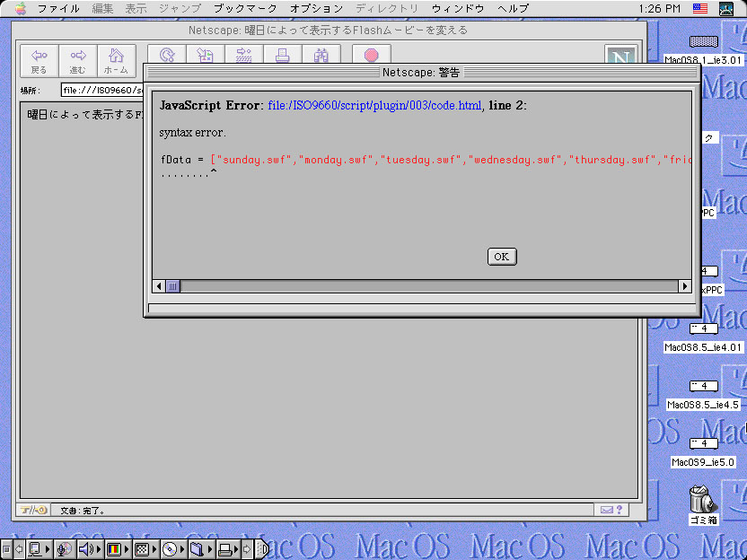Click the Forward (進む) toolbar button
Image resolution: width=747 pixels, height=560 pixels.
click(77, 60)
